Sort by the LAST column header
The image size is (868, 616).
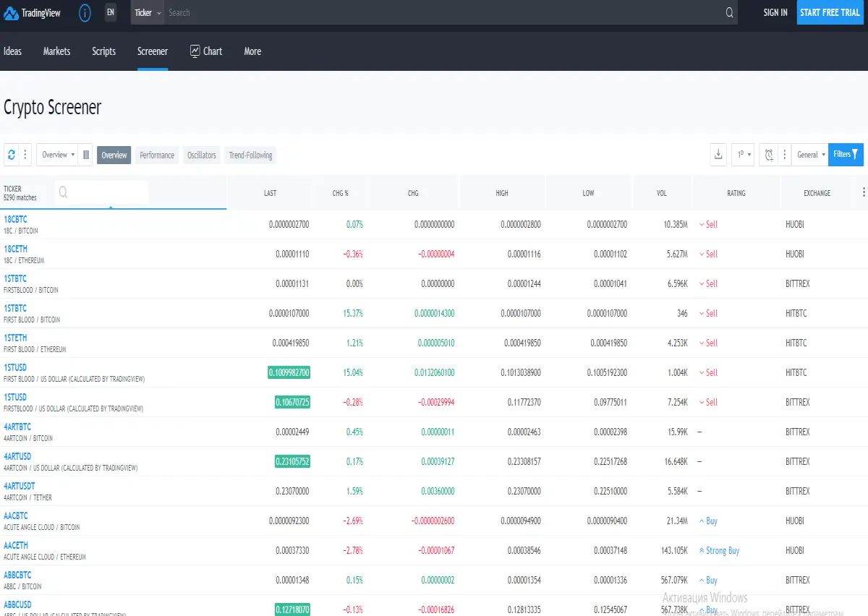coord(270,193)
